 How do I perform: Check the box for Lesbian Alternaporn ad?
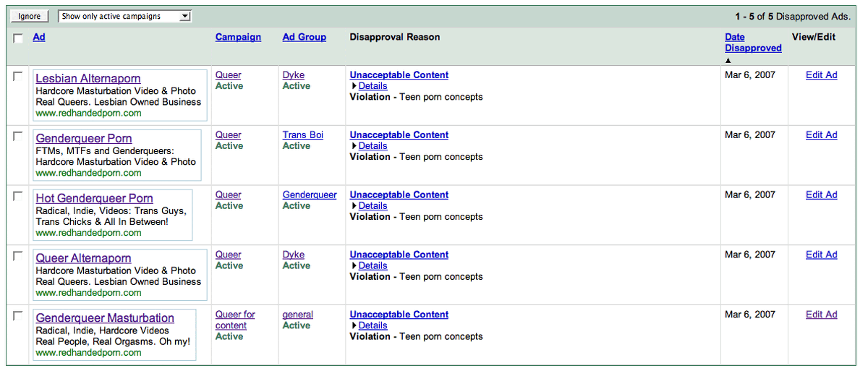[x=18, y=76]
